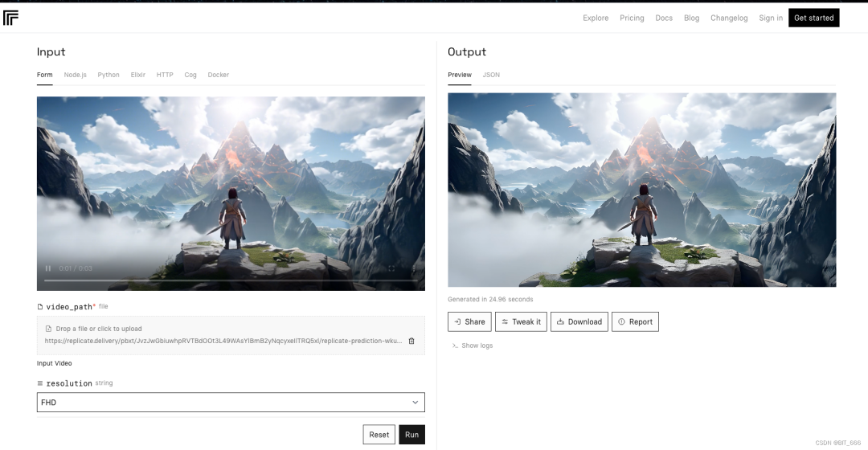
Task: Click the resolution field label
Action: click(x=68, y=383)
